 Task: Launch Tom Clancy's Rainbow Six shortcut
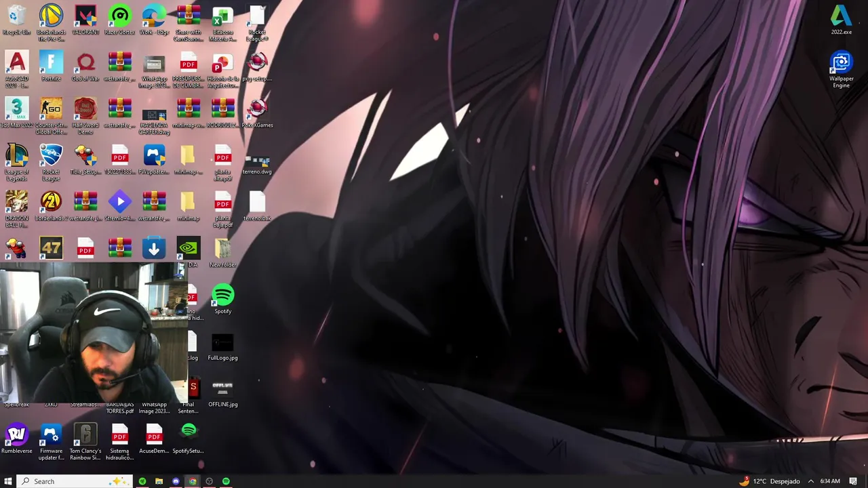pyautogui.click(x=85, y=442)
